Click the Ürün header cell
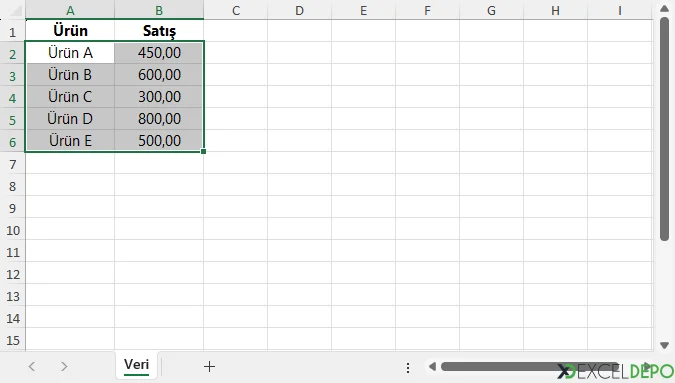This screenshot has height=383, width=675. 70,31
